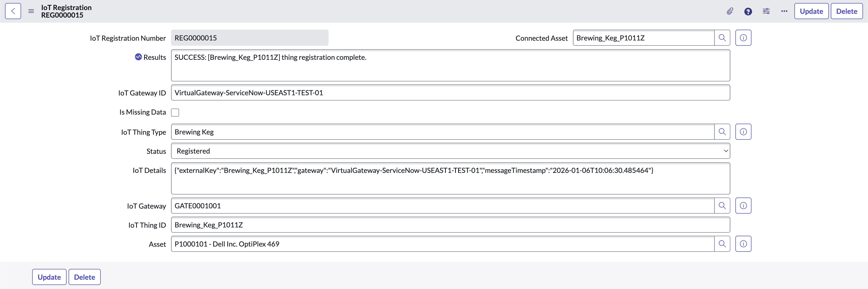The width and height of the screenshot is (868, 289).
Task: Click the IoT Details text area
Action: (450, 178)
